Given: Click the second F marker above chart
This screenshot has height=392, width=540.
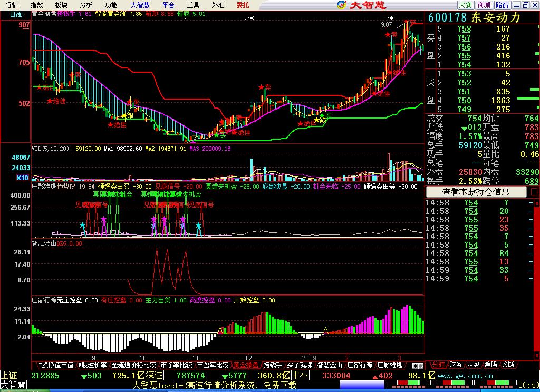Looking at the screenshot, I should click(185, 18).
